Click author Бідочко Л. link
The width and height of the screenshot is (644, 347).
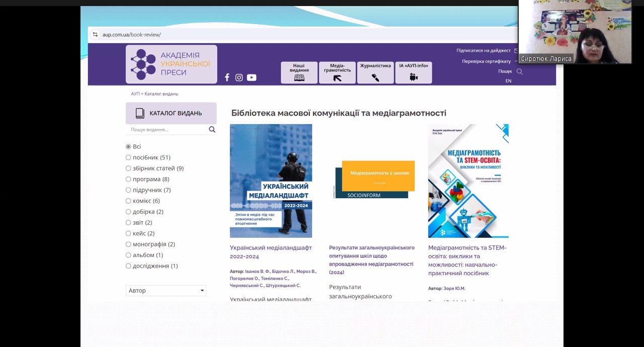[282, 272]
